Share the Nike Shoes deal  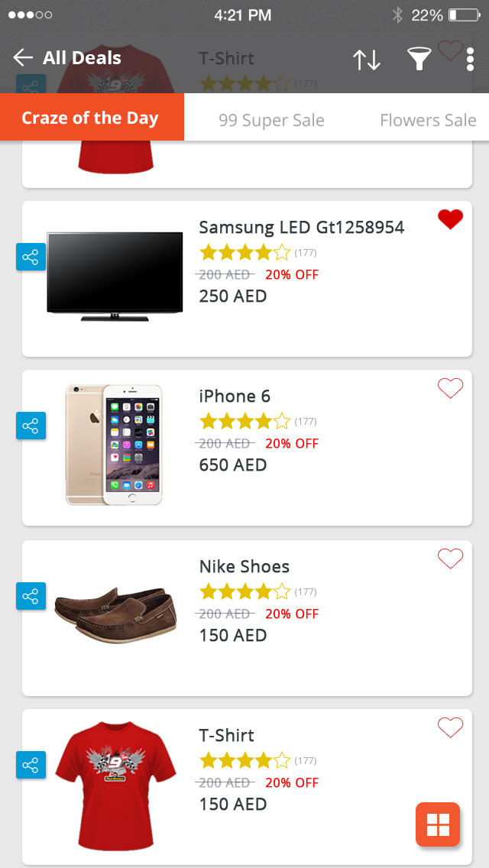[x=31, y=596]
